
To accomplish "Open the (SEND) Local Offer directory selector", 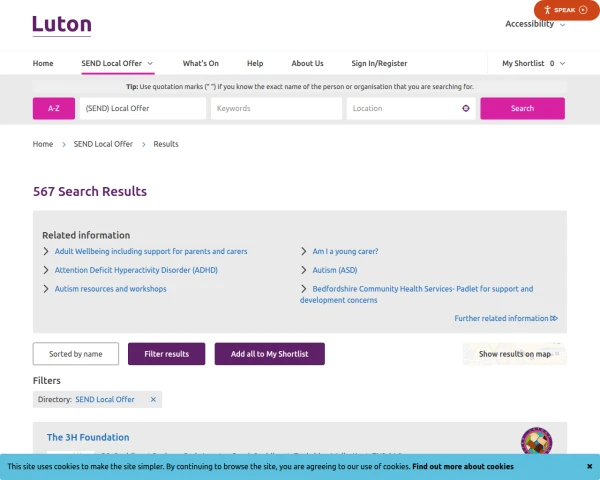I will coord(143,108).
